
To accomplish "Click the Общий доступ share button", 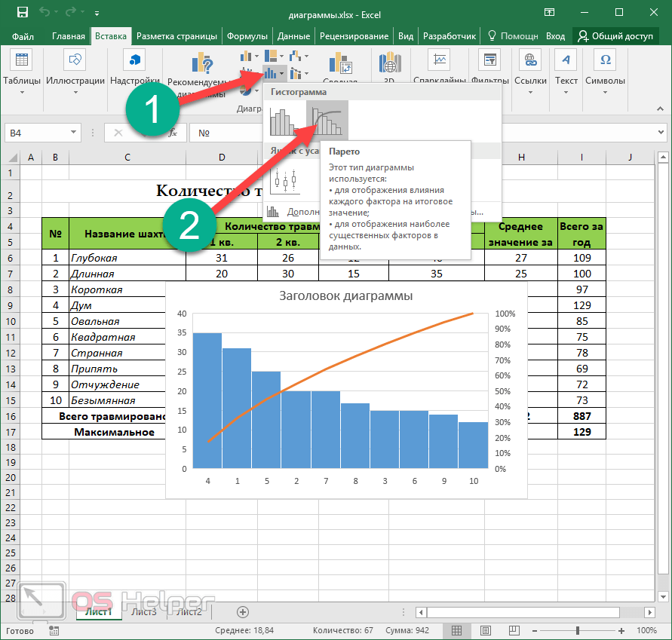I will click(615, 36).
